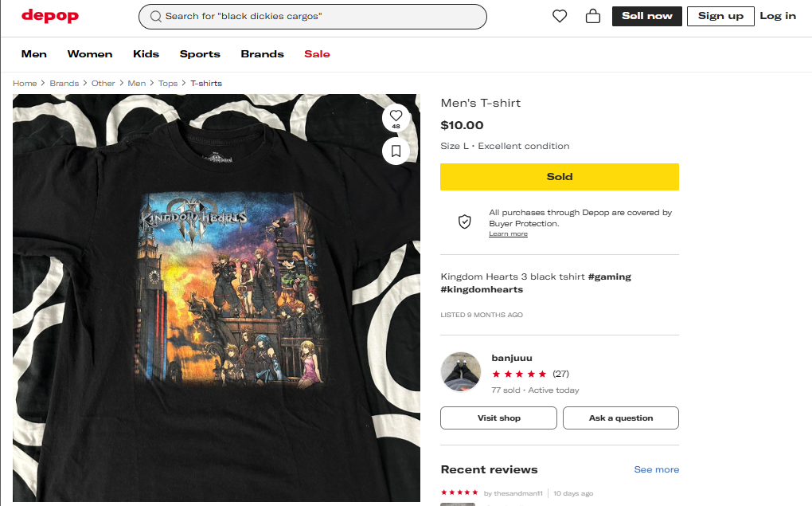Save the item using the bookmark icon
This screenshot has height=506, width=812.
[x=396, y=151]
